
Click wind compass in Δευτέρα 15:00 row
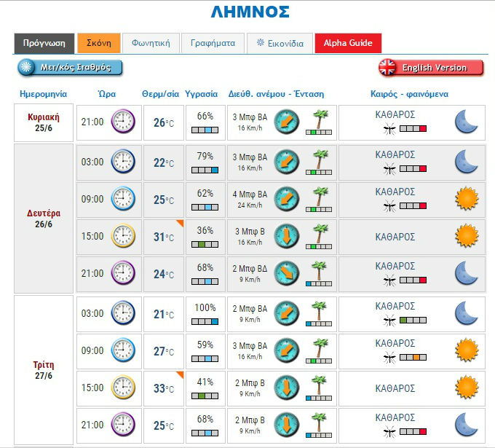(286, 236)
